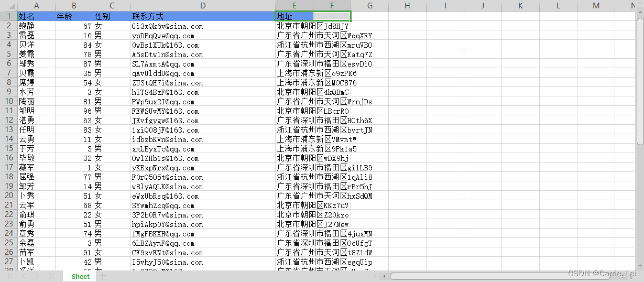Select address 广东省深圳市福田区HCth6X
The width and height of the screenshot is (644, 282).
(325, 120)
